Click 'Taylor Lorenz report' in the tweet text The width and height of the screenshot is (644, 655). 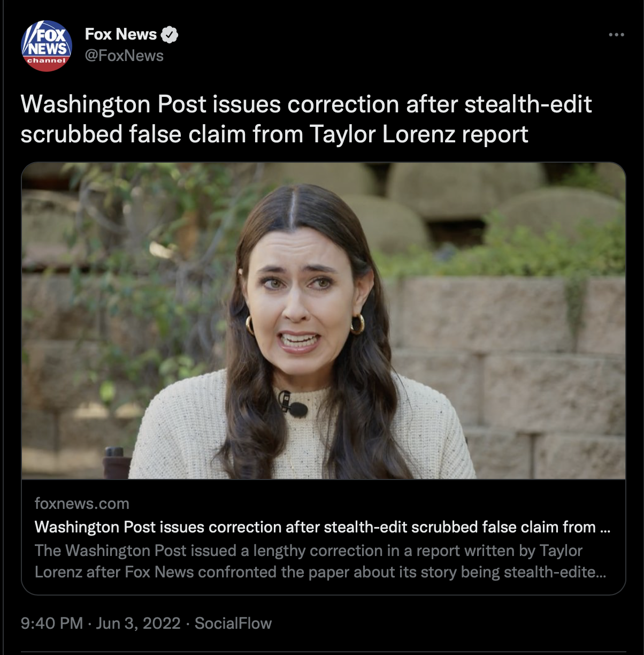(419, 134)
